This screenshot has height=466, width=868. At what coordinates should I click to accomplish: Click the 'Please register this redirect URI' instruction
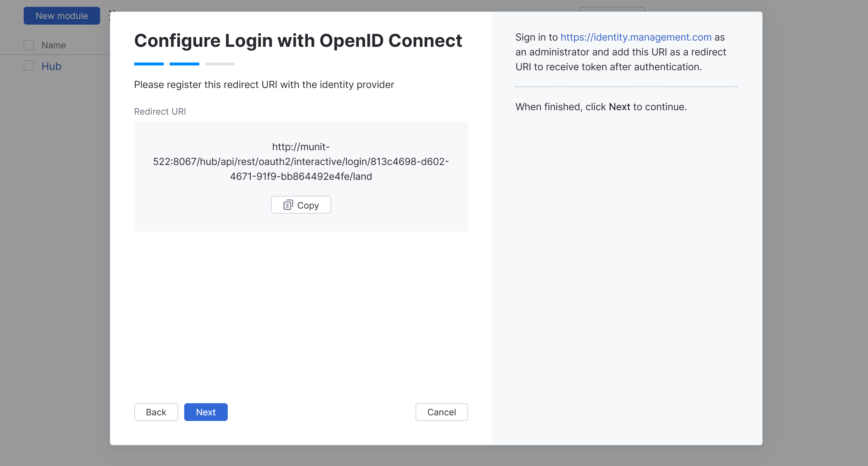click(x=264, y=85)
